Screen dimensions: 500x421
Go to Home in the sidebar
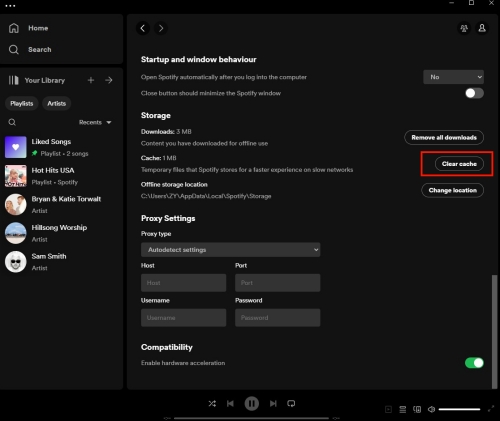click(28, 28)
